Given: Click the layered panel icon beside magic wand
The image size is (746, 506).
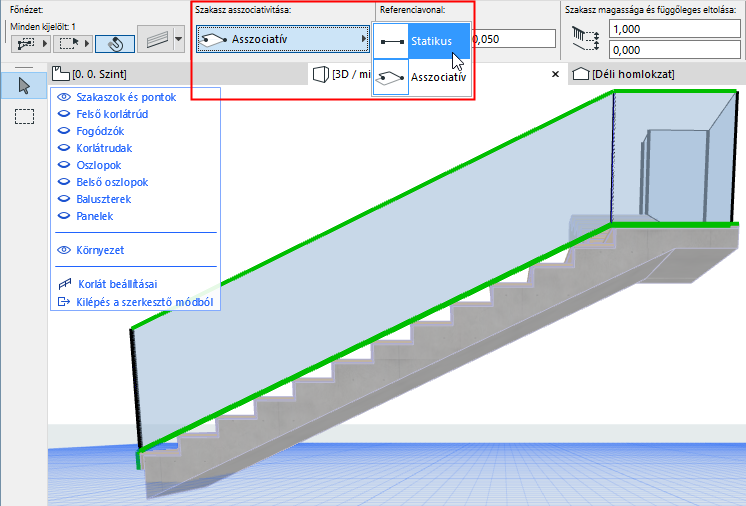Looking at the screenshot, I should pyautogui.click(x=157, y=39).
